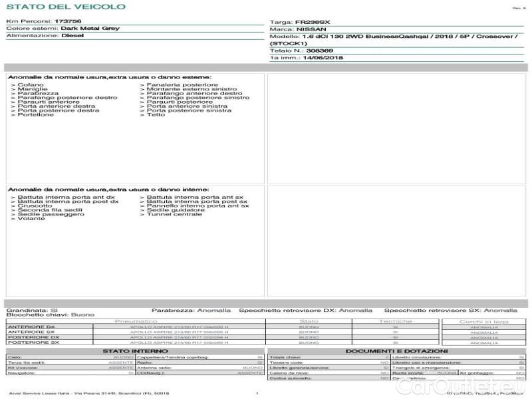The image size is (532, 399).
Task: Select the 'Arval Service Lease Italia' footer
Action: [x=88, y=393]
